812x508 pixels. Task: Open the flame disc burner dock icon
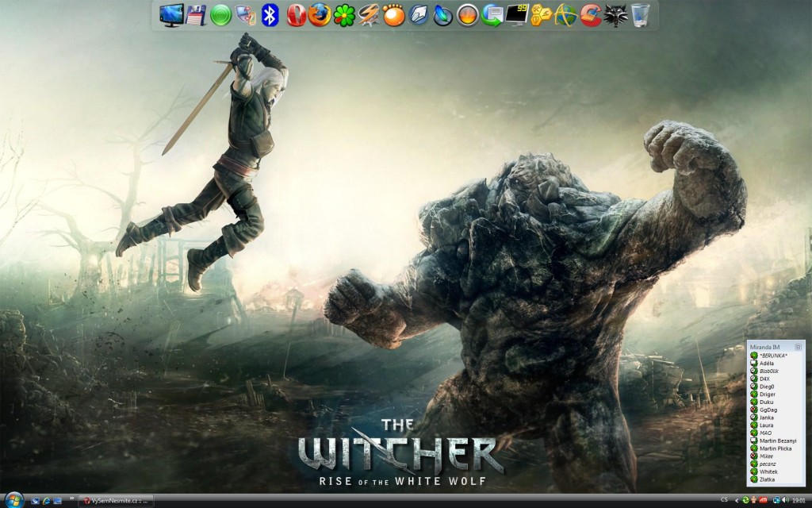pyautogui.click(x=467, y=15)
